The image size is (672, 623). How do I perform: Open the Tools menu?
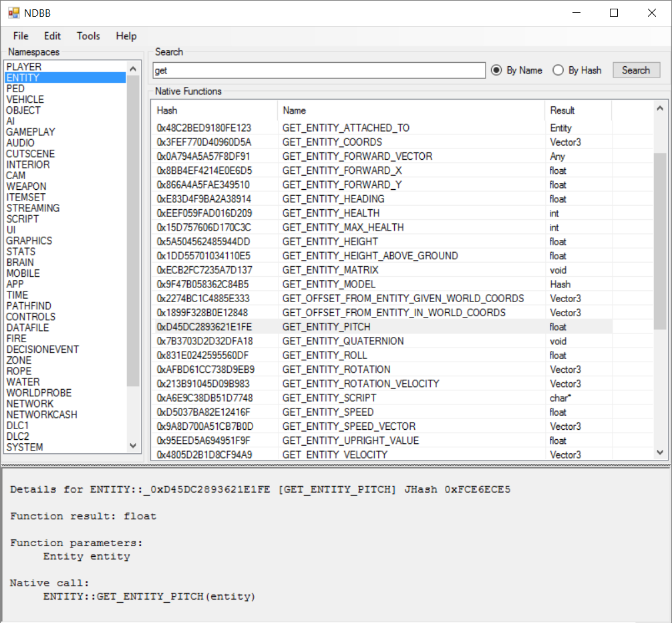click(x=88, y=36)
